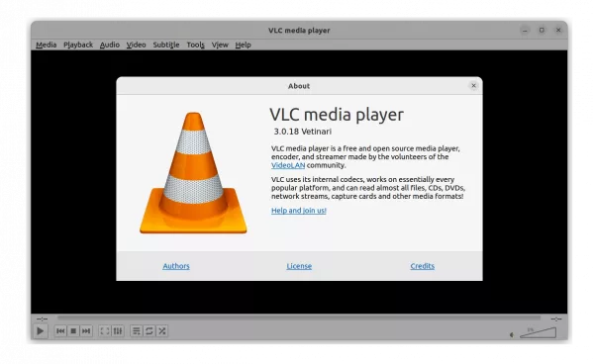Close the VLC main window
Viewport: 594px width, 364px height.
pyautogui.click(x=558, y=31)
